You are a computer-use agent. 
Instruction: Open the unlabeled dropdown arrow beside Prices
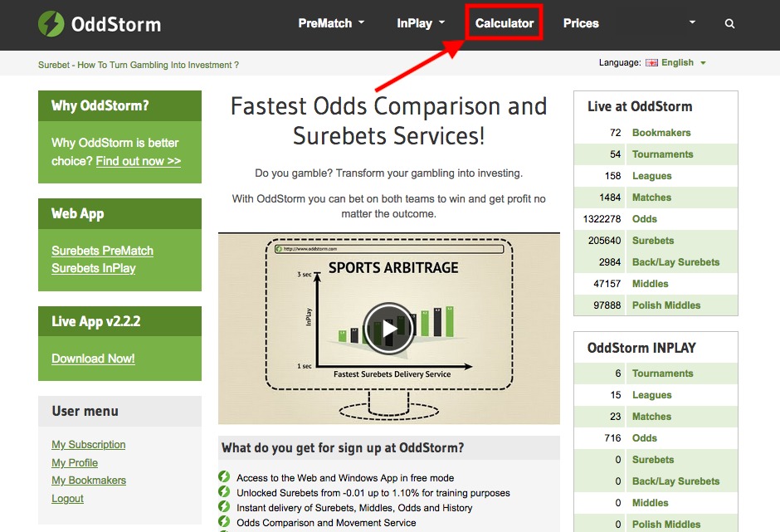click(692, 22)
